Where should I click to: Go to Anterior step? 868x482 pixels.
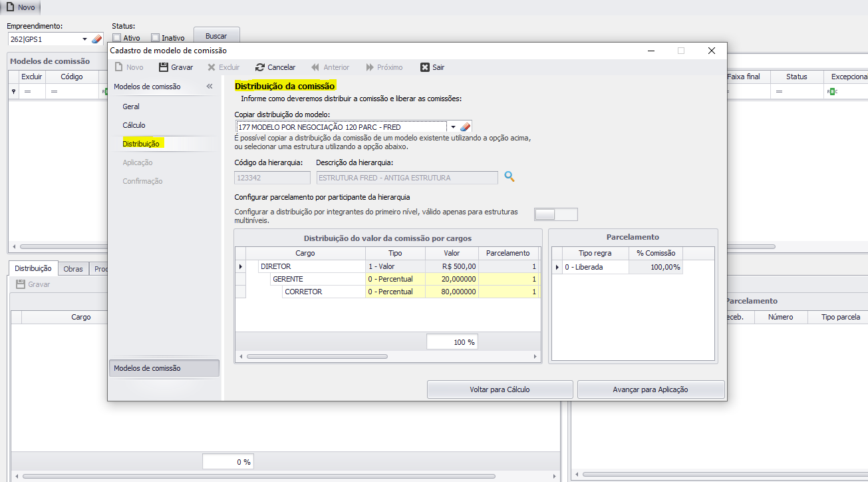pyautogui.click(x=330, y=67)
